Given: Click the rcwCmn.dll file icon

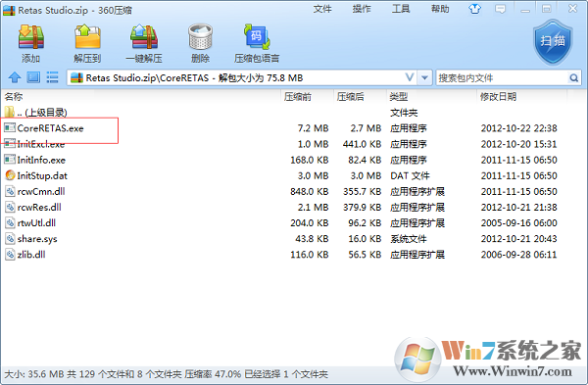Looking at the screenshot, I should pyautogui.click(x=10, y=191).
